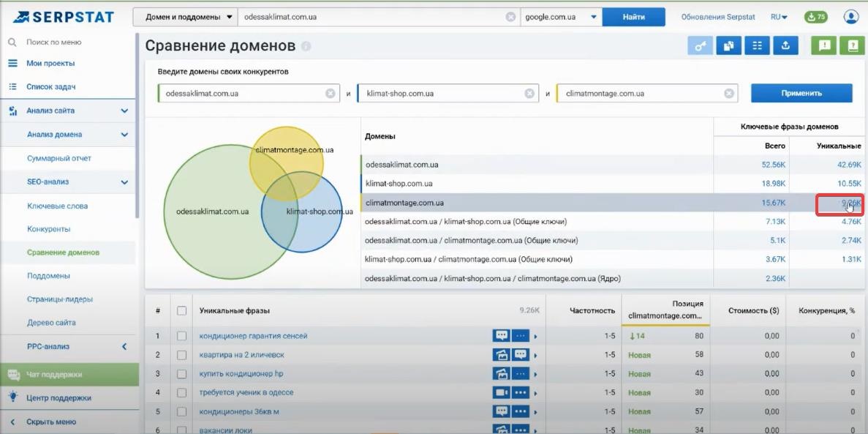The height and width of the screenshot is (434, 868).
Task: Collapse the SEO-анализ submenu
Action: pos(124,182)
